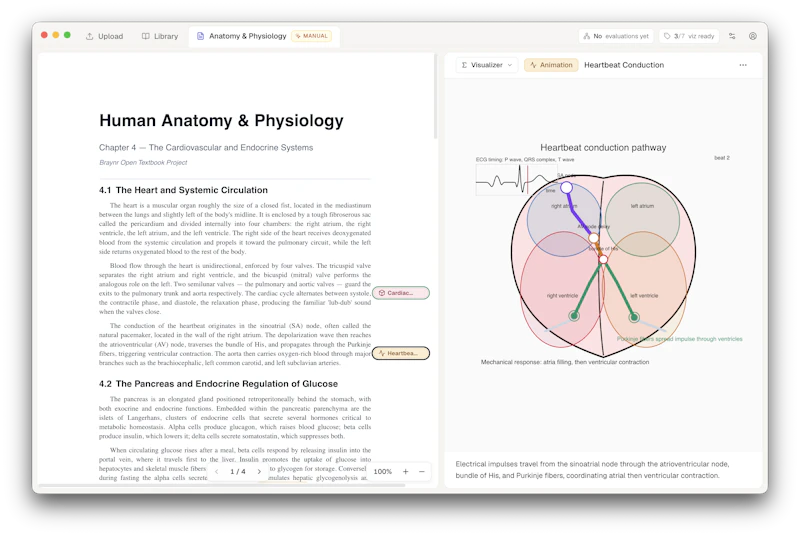Click the Heartbeat conduction pathway heading
800x536 pixels.
point(603,147)
